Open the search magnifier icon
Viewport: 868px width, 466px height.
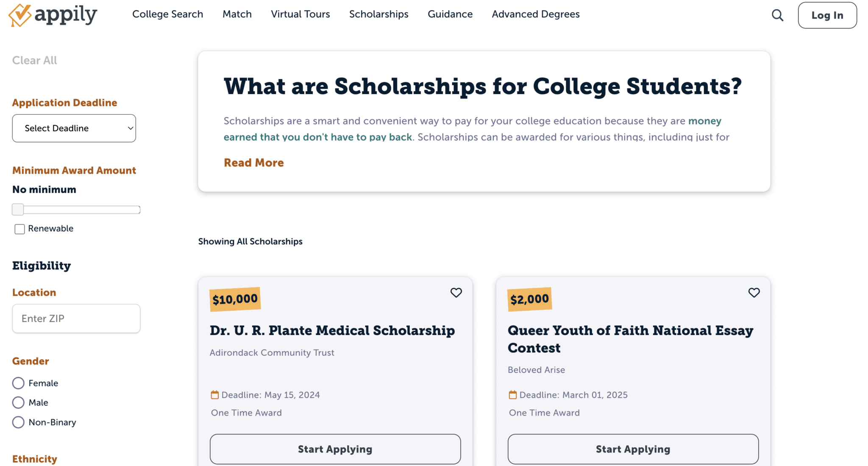(x=777, y=15)
